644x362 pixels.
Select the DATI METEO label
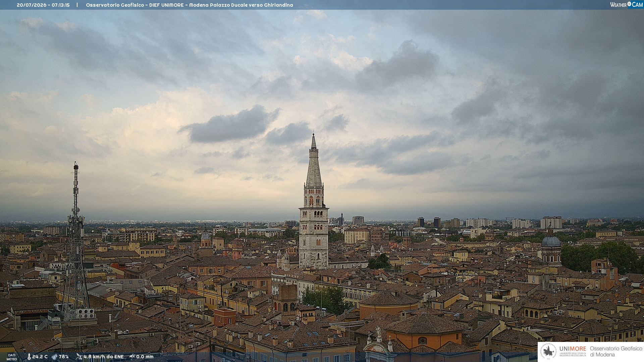click(x=12, y=357)
